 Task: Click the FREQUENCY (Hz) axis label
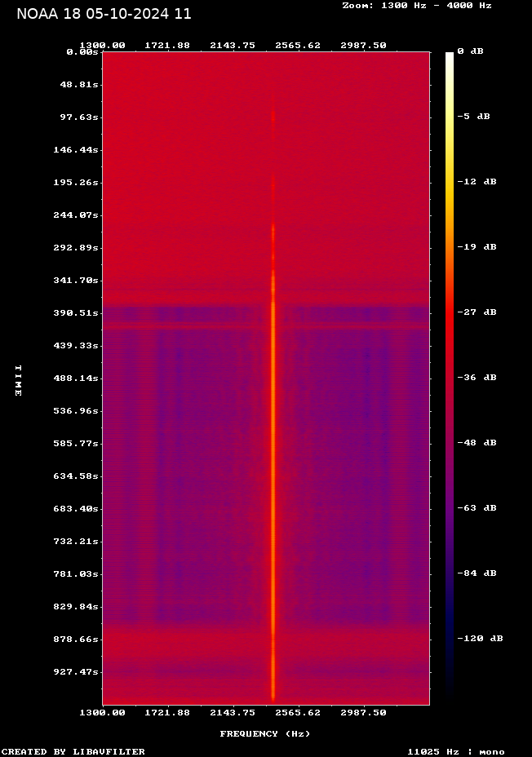click(x=265, y=734)
